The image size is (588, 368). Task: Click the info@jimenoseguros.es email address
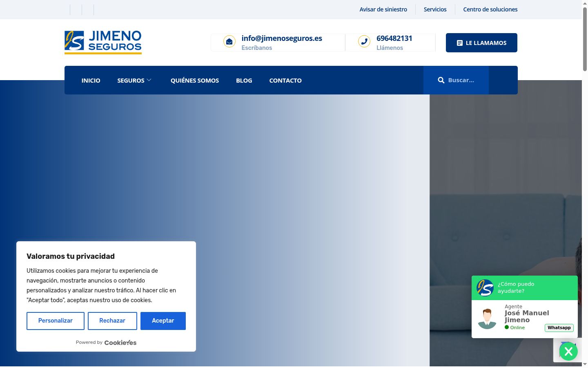coord(282,38)
